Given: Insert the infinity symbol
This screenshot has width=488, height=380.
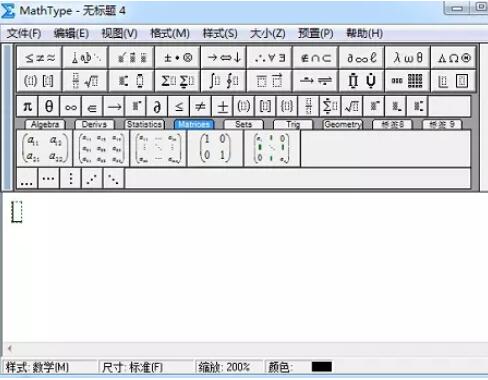Looking at the screenshot, I should (71, 107).
